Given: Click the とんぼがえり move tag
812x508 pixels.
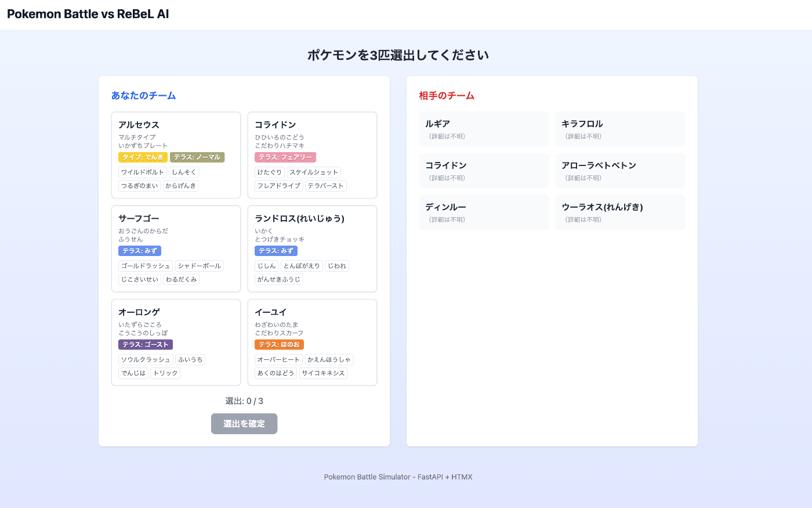Looking at the screenshot, I should pyautogui.click(x=302, y=266).
